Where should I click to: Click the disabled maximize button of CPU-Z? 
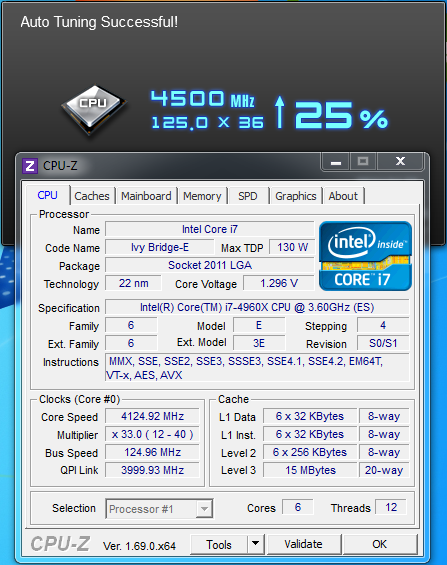[363, 162]
